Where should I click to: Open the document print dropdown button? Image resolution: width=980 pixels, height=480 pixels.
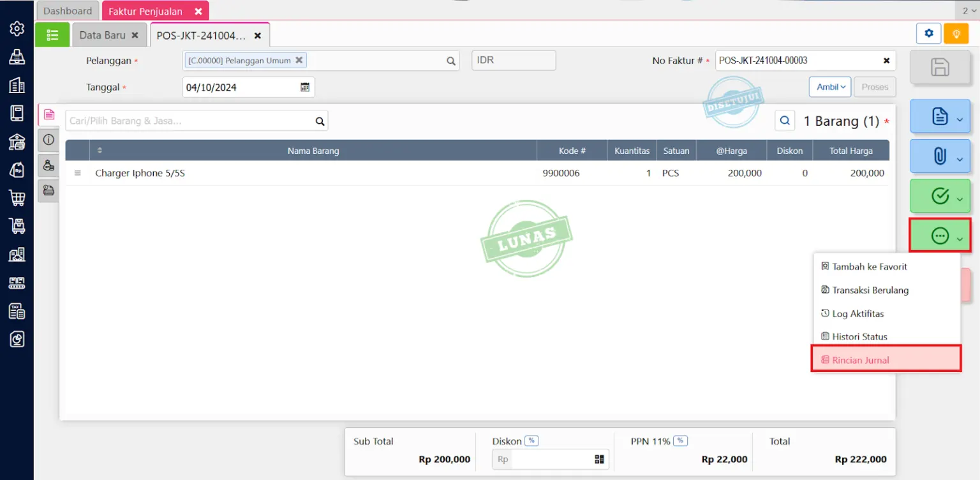pos(940,117)
